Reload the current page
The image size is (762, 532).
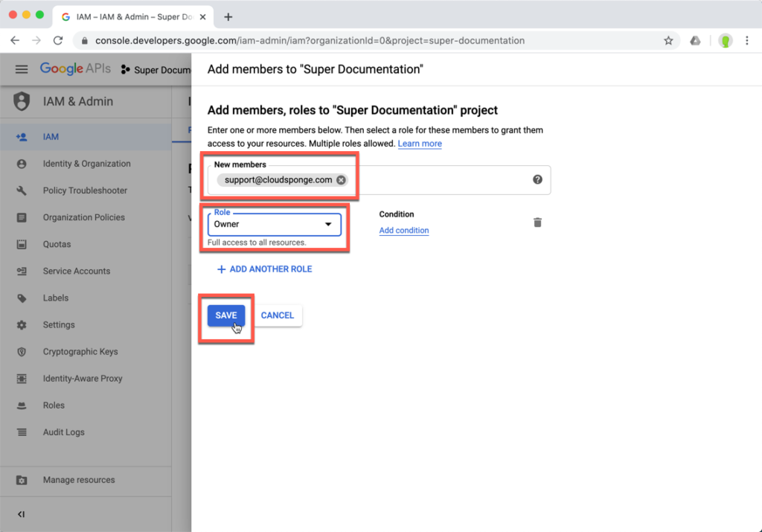pos(58,41)
